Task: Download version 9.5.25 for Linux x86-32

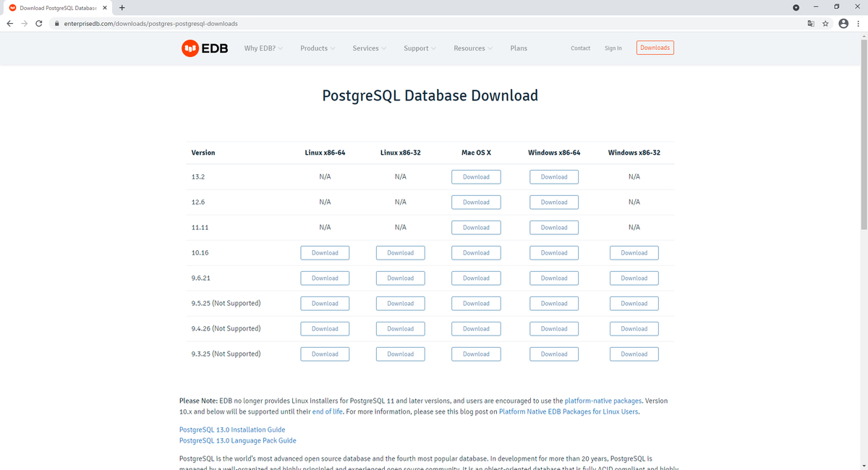Action: (x=400, y=304)
